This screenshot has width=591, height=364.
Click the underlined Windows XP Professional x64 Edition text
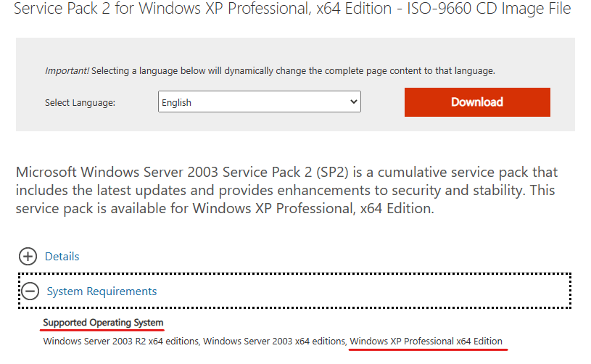(426, 342)
